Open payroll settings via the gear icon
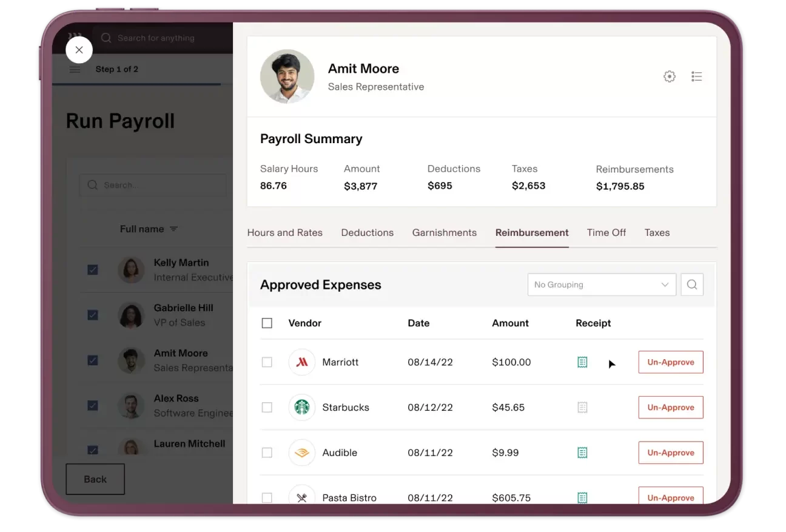The image size is (786, 532). [670, 76]
